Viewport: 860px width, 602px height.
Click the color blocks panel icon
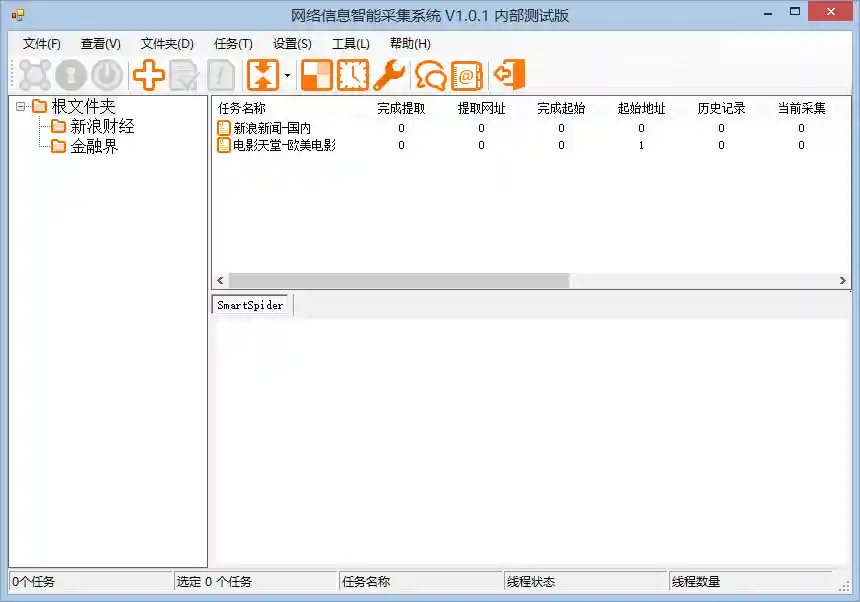pos(315,74)
